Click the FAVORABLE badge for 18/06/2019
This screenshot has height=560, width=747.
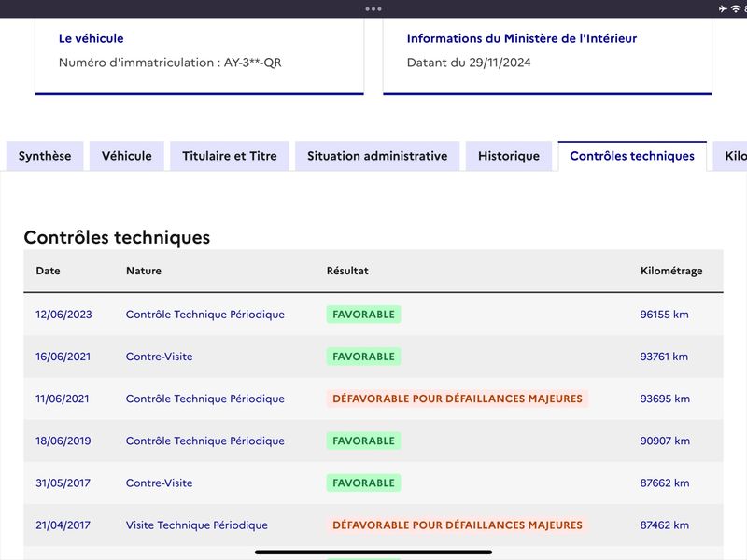tap(363, 441)
